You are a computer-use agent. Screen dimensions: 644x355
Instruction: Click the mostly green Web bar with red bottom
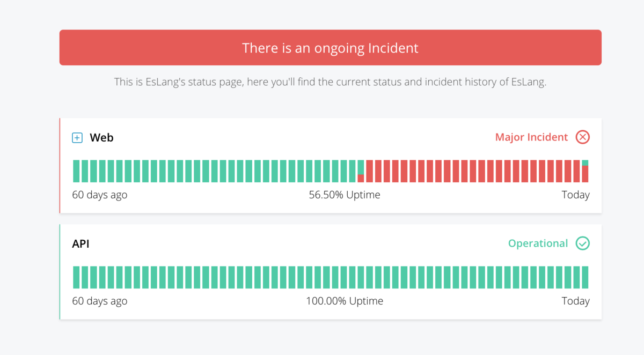coord(361,171)
